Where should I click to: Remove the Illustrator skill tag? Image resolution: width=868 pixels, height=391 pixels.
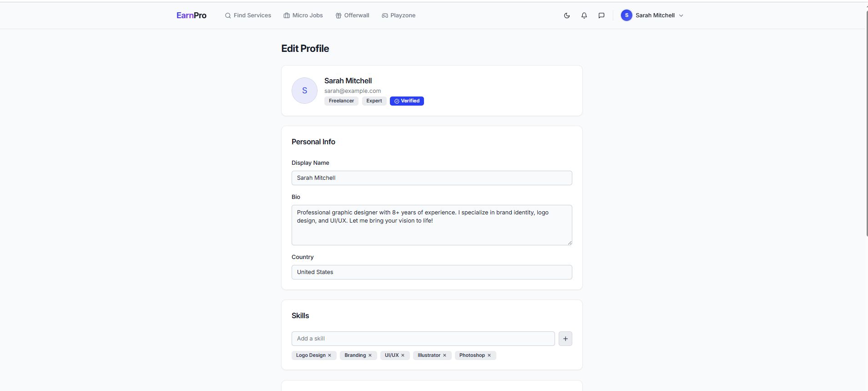[444, 355]
